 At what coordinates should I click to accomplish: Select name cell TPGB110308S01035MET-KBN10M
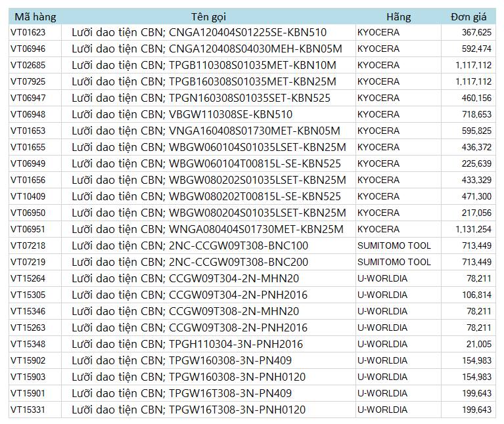pos(208,65)
